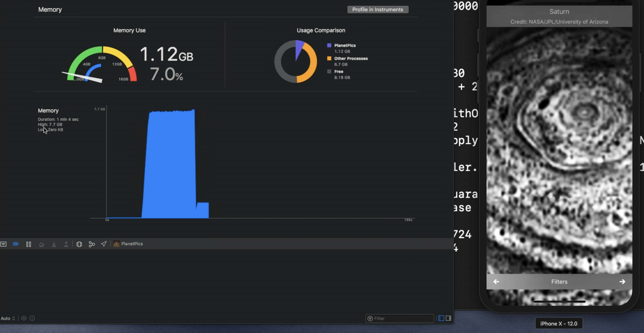Screen dimensions: 644x333
Task: Click the debug area Filter field
Action: 401,318
